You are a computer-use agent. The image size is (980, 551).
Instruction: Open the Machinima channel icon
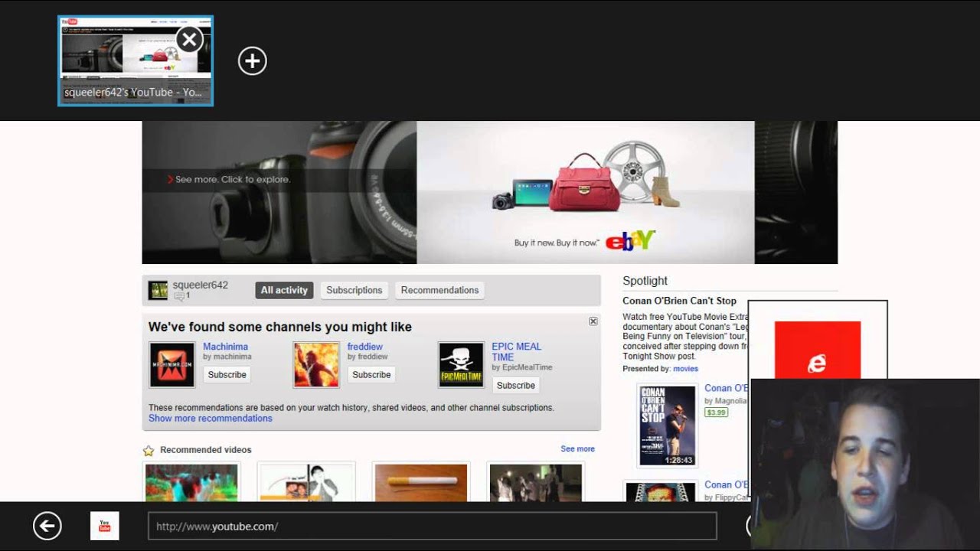pos(171,365)
